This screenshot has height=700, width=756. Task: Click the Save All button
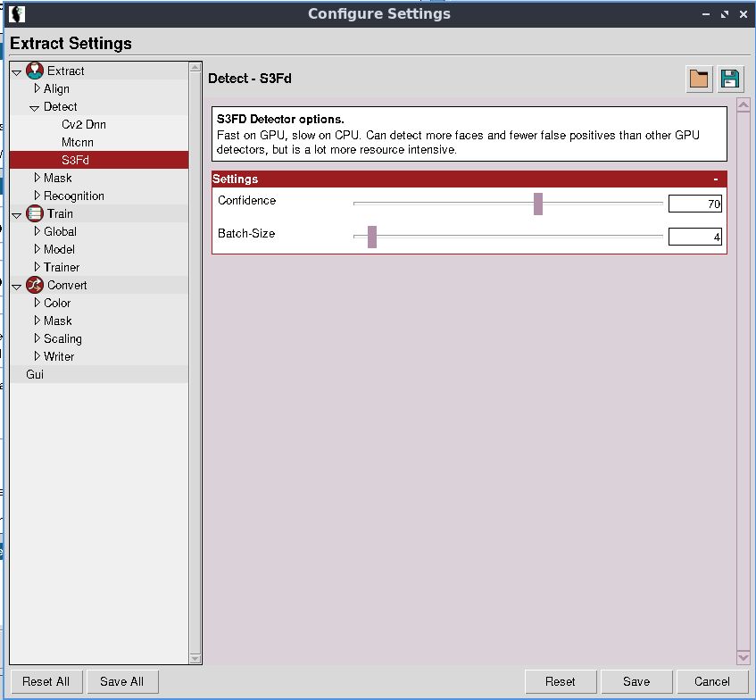tap(122, 681)
